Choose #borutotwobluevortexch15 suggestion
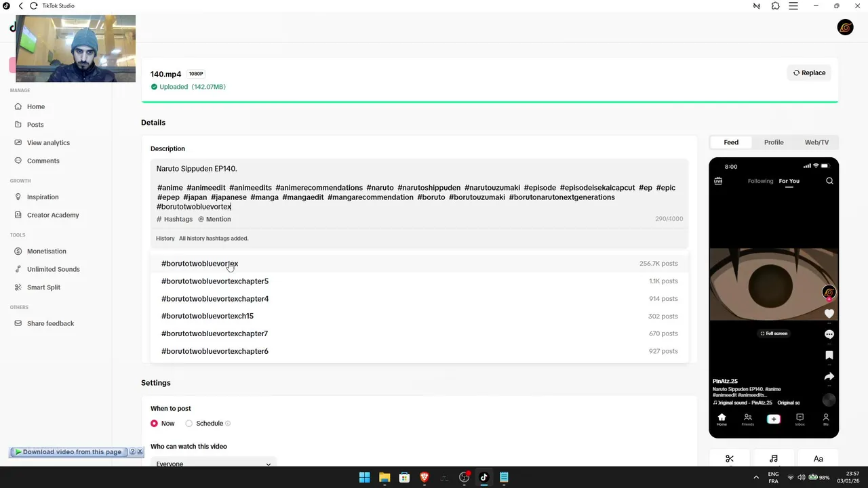 (x=419, y=316)
